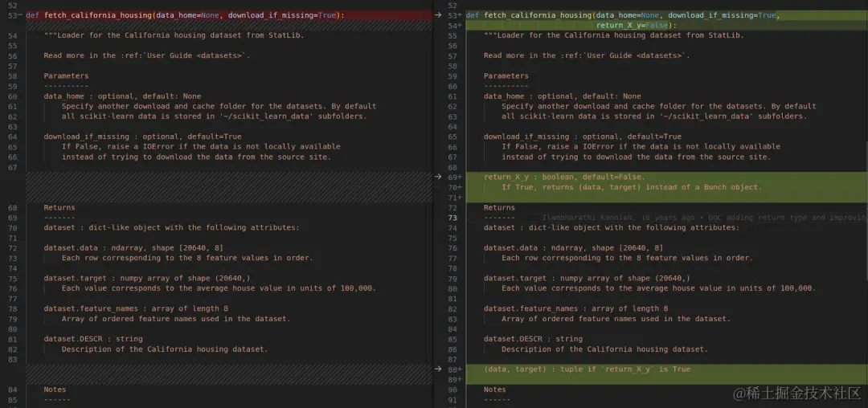Click 'Parameters' heading in the left pane

(x=66, y=75)
